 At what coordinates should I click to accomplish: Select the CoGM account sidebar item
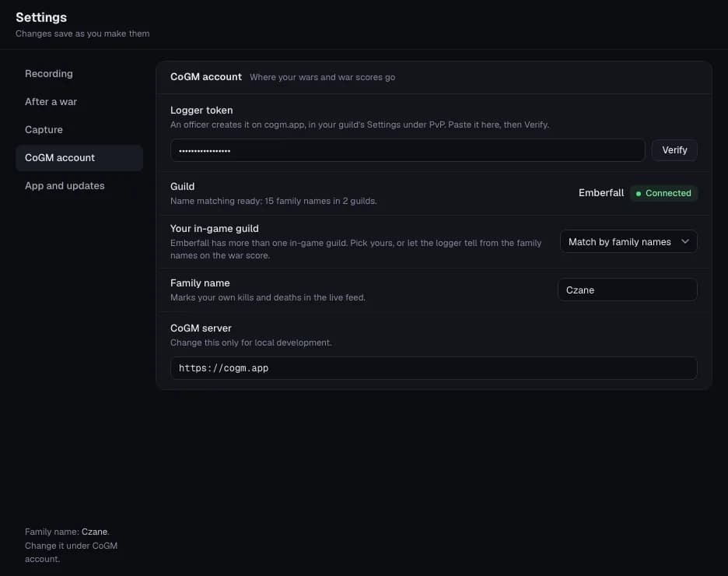coord(79,158)
